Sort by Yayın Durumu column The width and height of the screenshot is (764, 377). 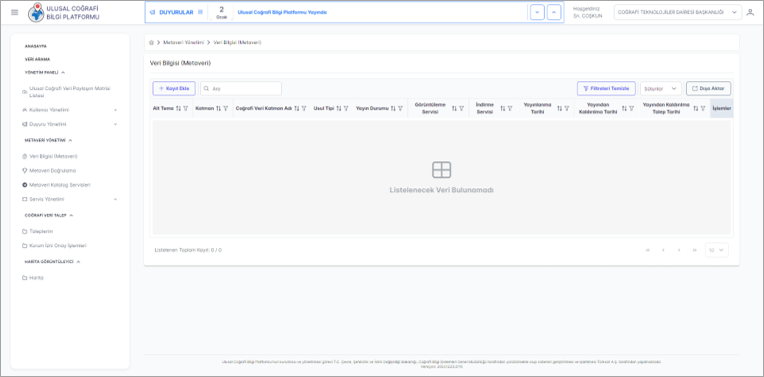click(x=393, y=108)
